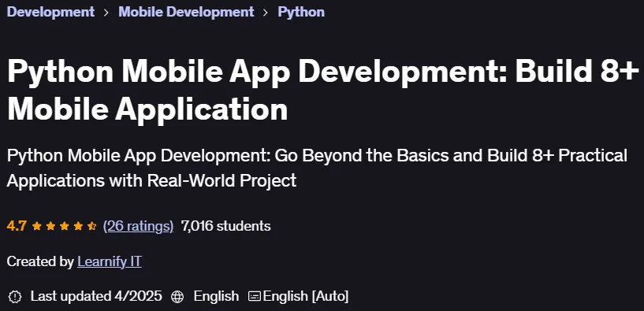The image size is (644, 311).
Task: Open the Development breadcrumb category
Action: (51, 12)
